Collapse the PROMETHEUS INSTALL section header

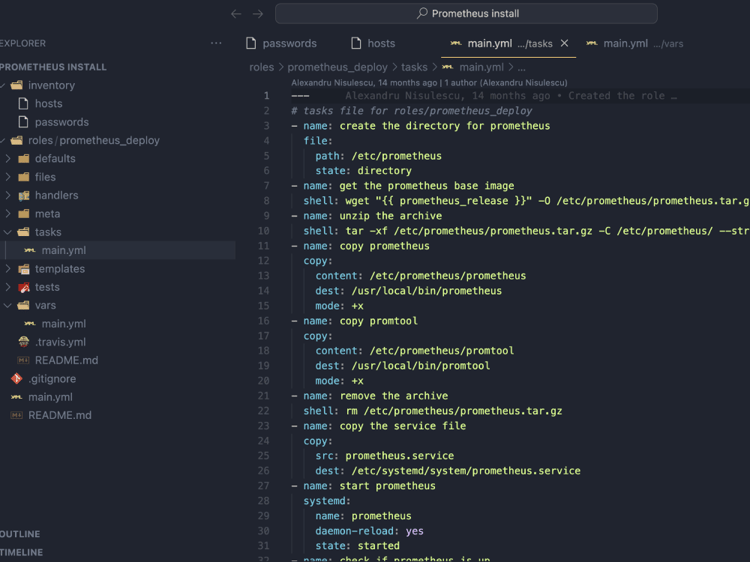53,67
